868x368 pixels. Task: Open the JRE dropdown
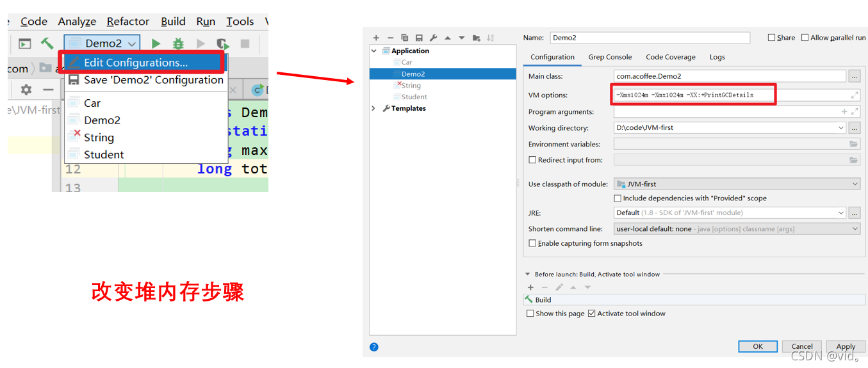point(841,212)
